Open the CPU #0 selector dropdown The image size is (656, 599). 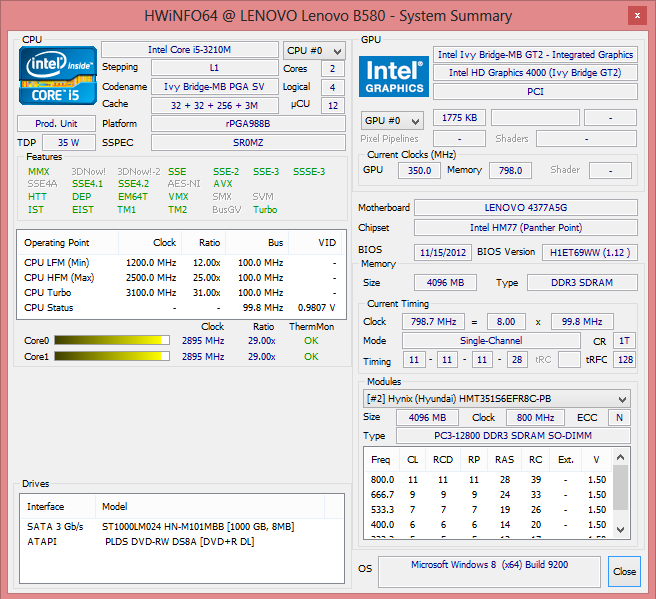314,51
